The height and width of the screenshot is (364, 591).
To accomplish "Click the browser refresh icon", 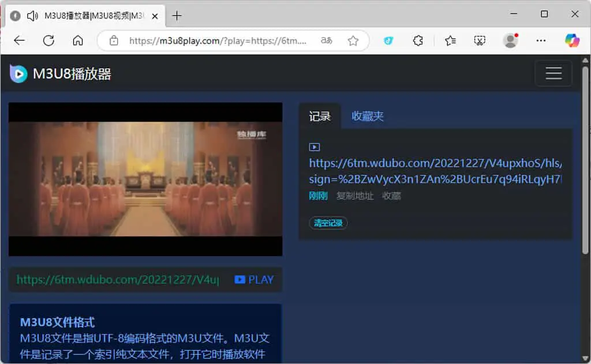I will [48, 40].
